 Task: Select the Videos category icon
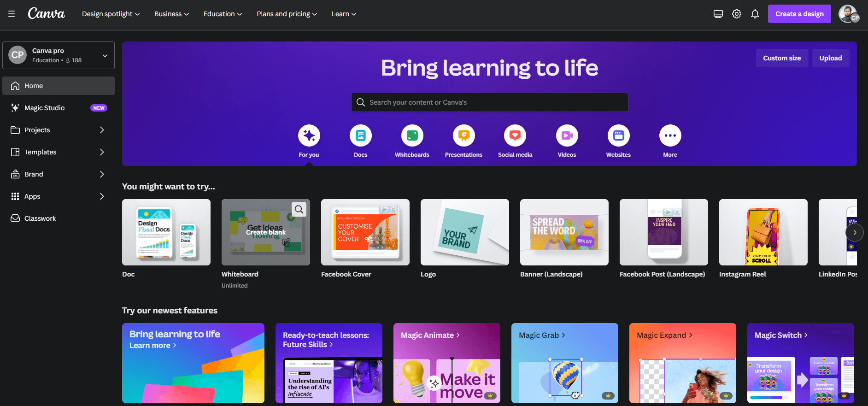(567, 135)
